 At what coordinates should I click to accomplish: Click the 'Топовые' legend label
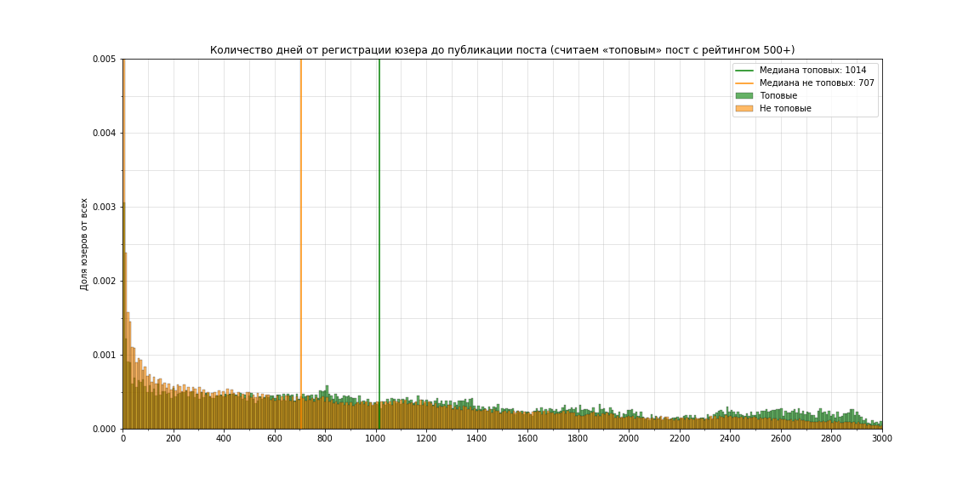[x=778, y=95]
